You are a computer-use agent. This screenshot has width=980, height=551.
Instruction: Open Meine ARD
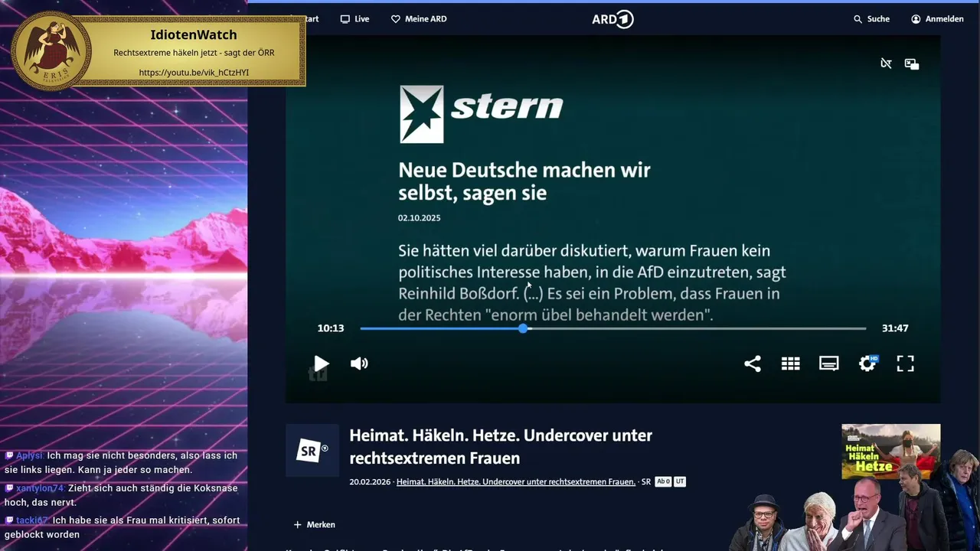pos(419,19)
